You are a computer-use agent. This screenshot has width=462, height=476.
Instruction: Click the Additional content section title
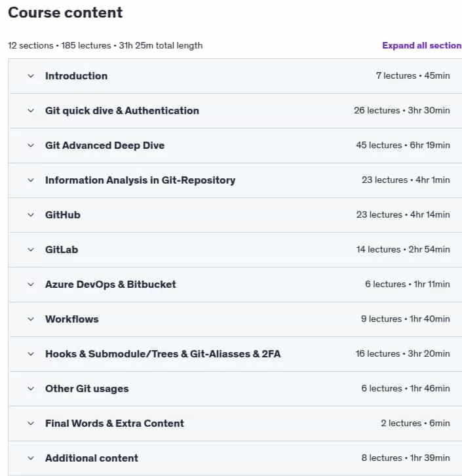[x=92, y=458]
